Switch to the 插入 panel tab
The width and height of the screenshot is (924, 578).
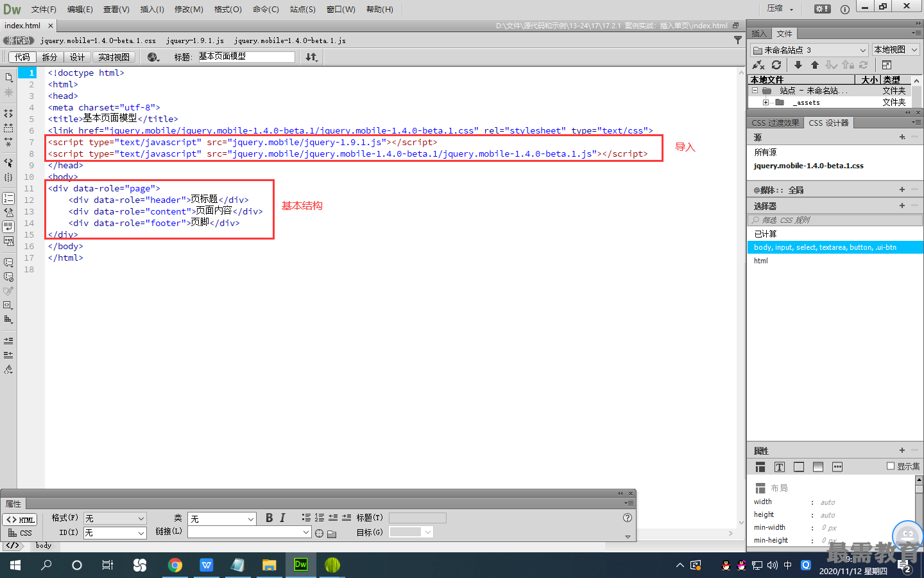(x=759, y=33)
